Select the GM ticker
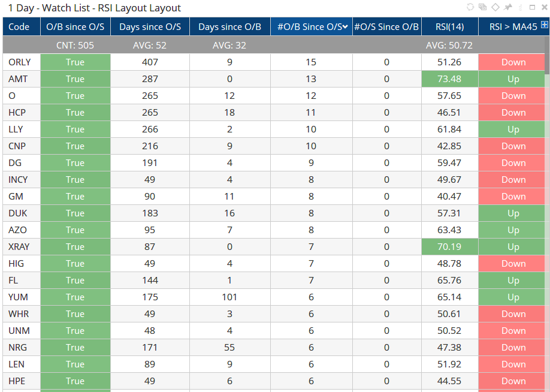Viewport: 550px width, 392px height. click(16, 197)
